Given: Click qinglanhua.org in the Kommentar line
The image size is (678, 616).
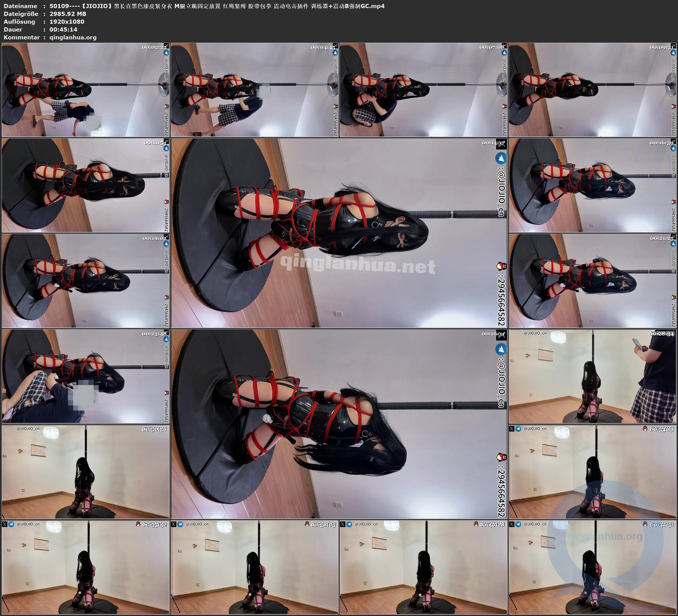Looking at the screenshot, I should (73, 37).
